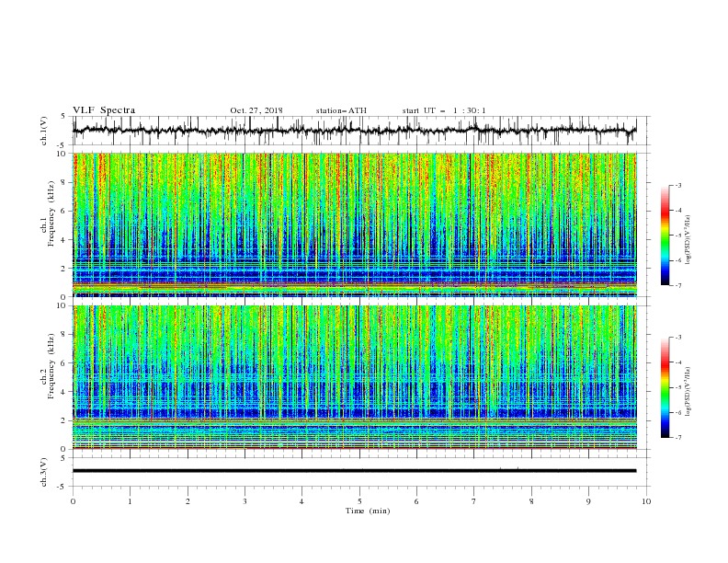
Task: Click time-axis tick label "5"
Action: point(359,501)
